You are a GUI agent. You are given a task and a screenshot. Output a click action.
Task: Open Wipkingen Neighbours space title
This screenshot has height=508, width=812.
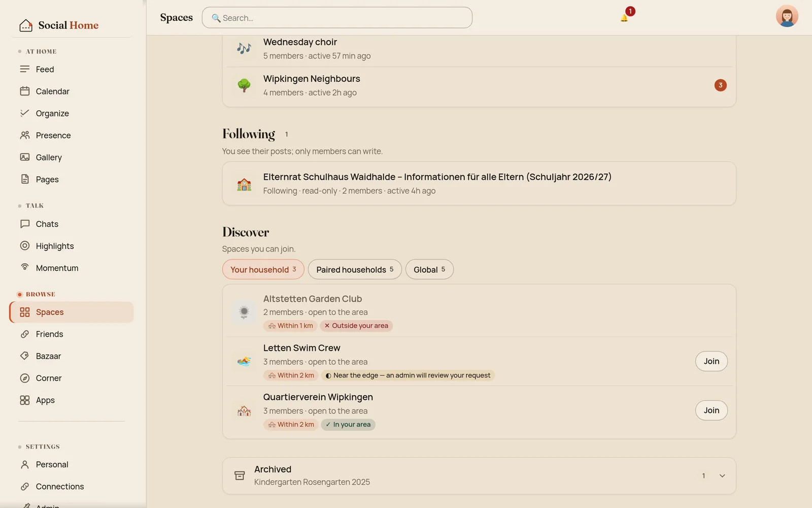coord(312,79)
